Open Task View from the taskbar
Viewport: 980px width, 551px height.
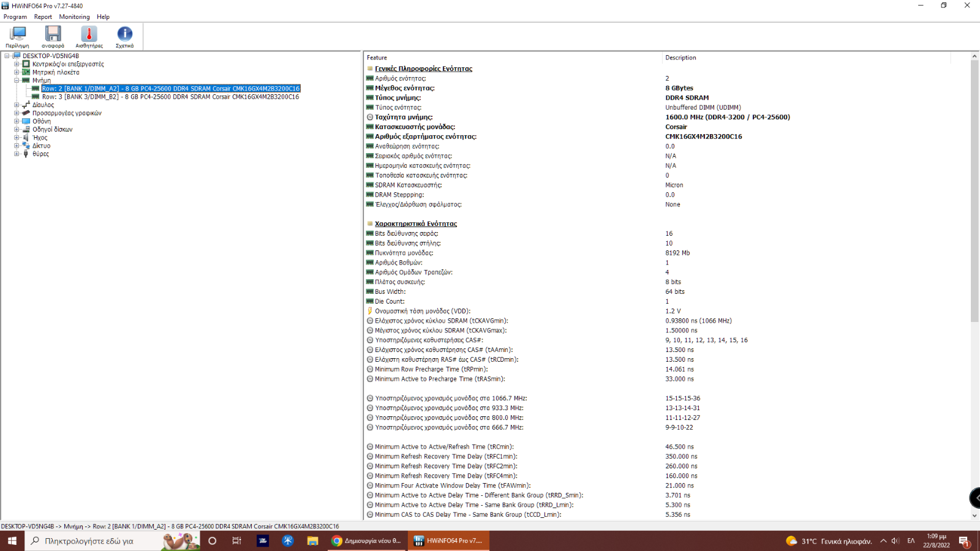(x=237, y=541)
